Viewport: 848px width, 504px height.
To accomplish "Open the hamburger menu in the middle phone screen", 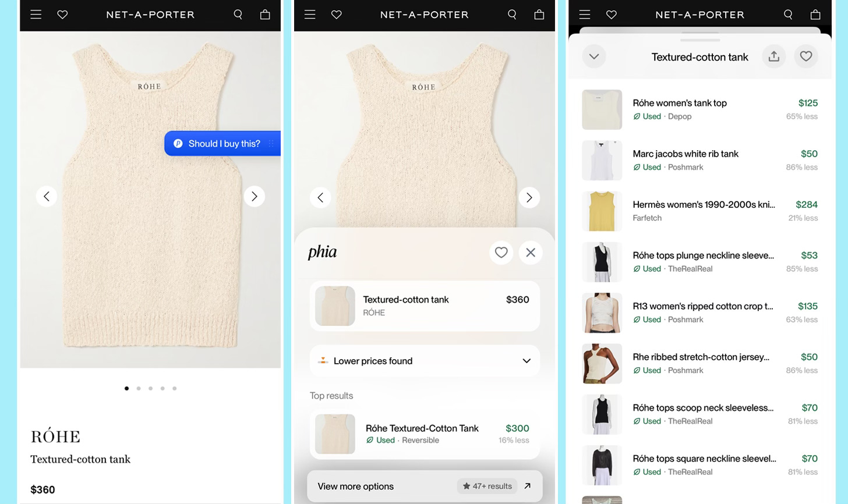I will coord(310,15).
